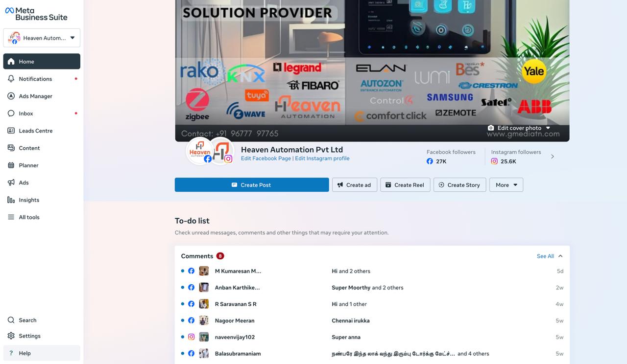This screenshot has width=627, height=364.
Task: Click the Planner calendar icon
Action: 11,165
